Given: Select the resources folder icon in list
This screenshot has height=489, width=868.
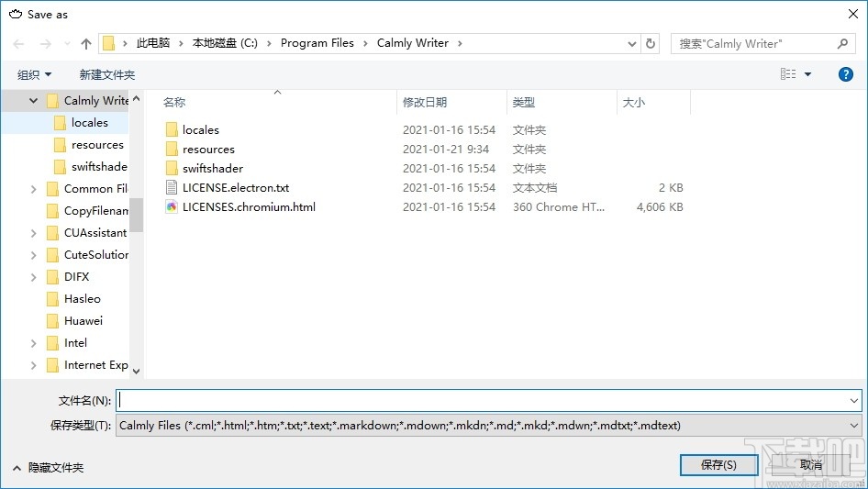Looking at the screenshot, I should tap(172, 149).
